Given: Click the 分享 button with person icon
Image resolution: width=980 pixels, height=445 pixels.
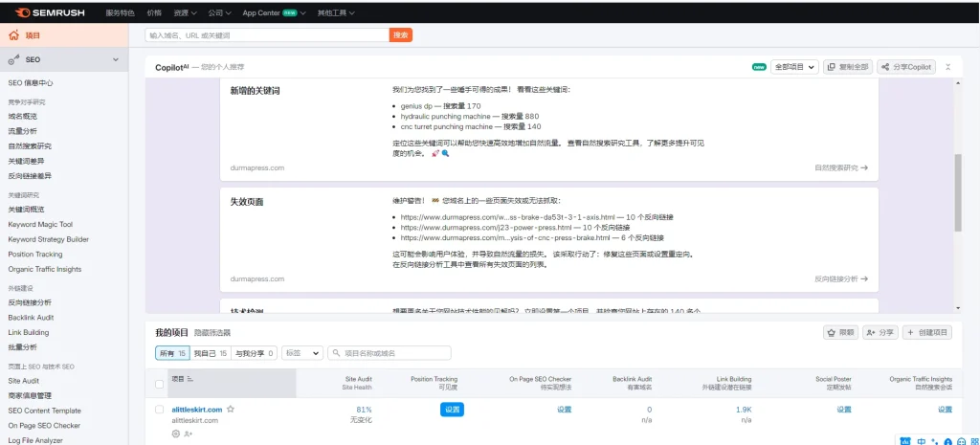Looking at the screenshot, I should click(x=880, y=332).
